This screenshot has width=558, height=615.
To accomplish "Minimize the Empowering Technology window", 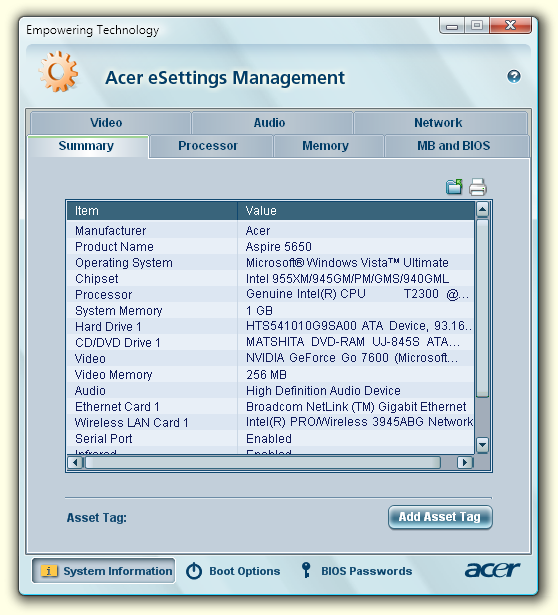I will (x=452, y=26).
